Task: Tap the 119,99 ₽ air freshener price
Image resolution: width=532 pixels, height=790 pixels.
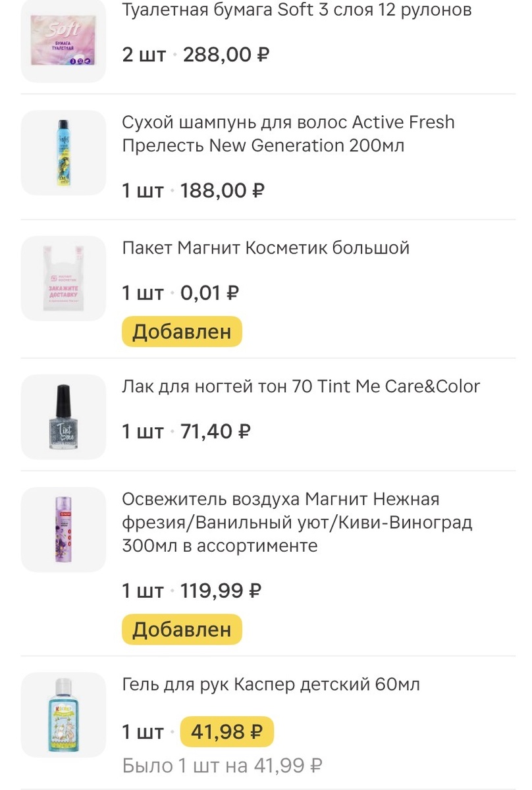Action: [221, 591]
